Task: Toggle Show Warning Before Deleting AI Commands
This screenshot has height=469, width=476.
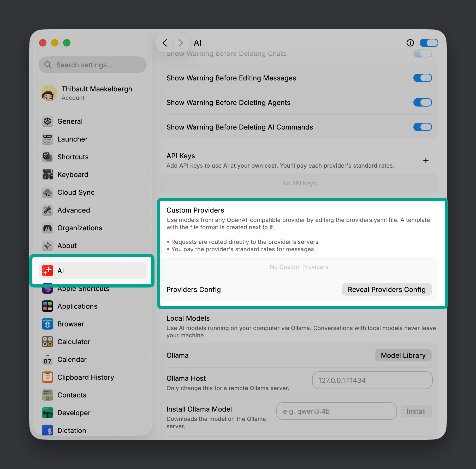Action: click(x=423, y=127)
